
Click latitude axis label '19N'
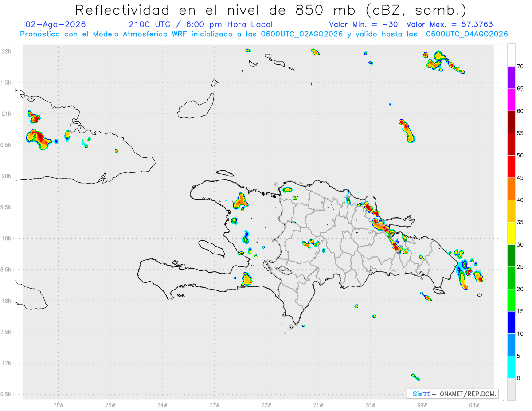tap(7, 239)
